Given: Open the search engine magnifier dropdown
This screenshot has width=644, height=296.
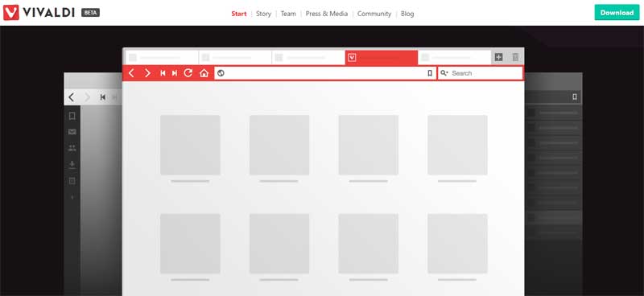Looking at the screenshot, I should pos(444,73).
